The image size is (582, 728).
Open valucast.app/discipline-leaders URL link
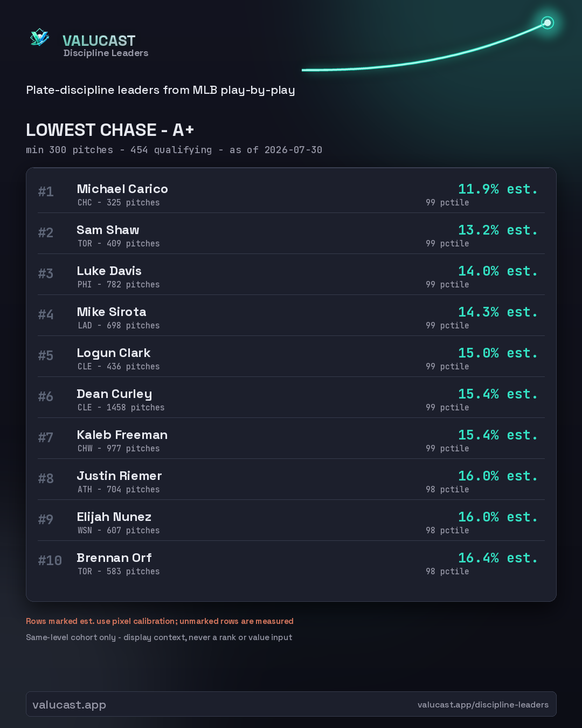click(483, 705)
